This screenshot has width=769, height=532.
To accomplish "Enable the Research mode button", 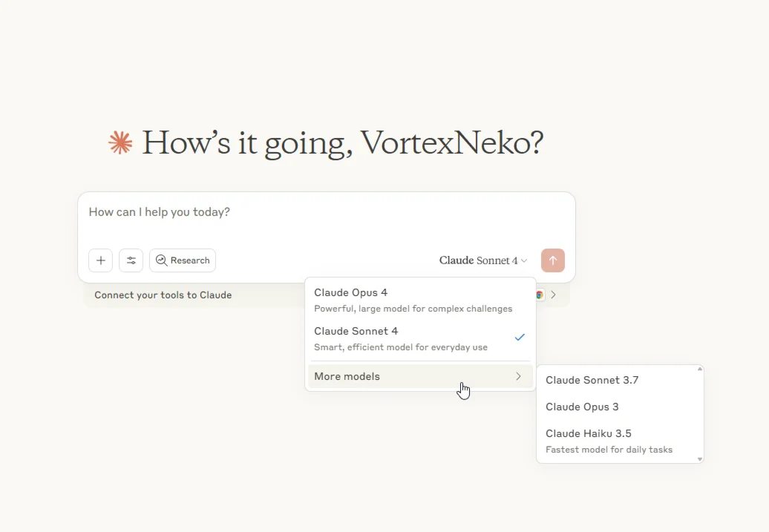I will point(183,260).
